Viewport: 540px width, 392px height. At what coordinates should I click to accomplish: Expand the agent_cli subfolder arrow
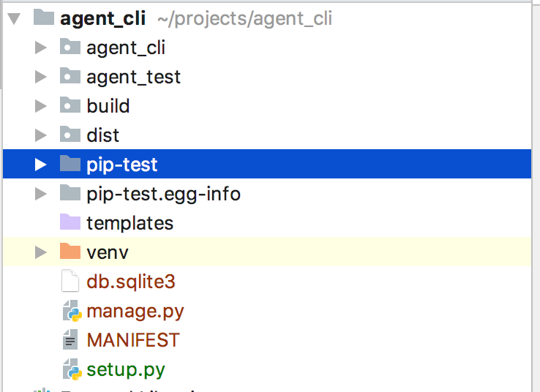point(41,48)
